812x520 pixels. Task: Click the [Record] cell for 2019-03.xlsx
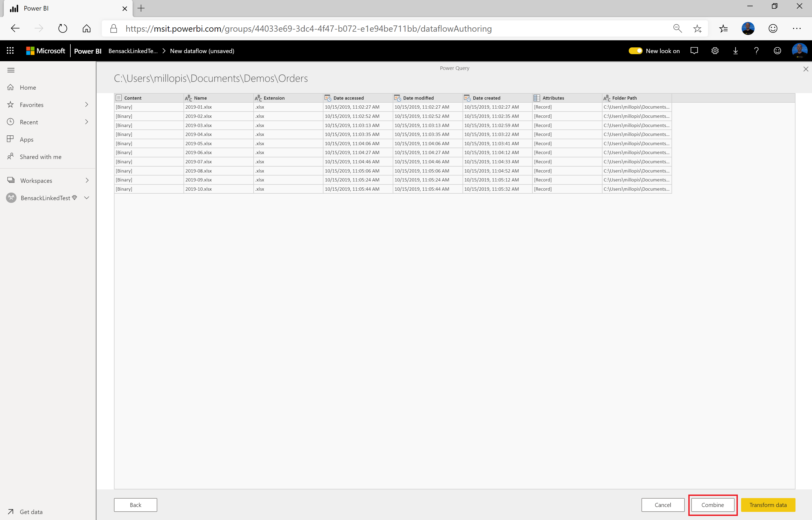click(567, 125)
